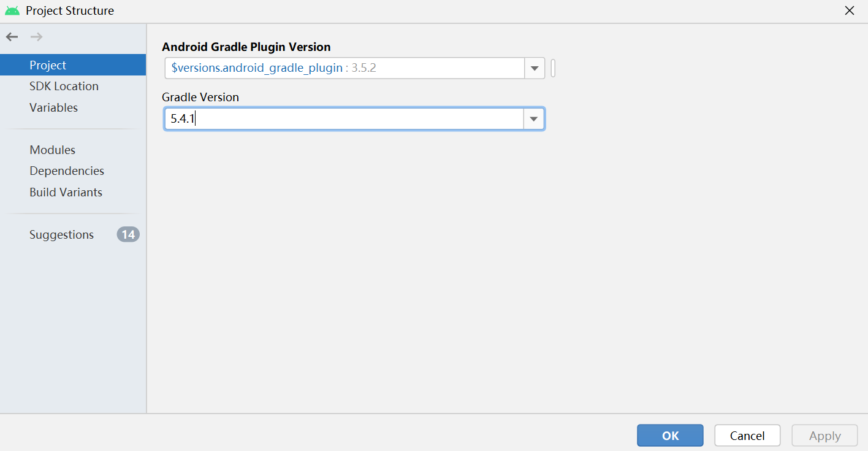Confirm changes with the OK button
Image resolution: width=868 pixels, height=451 pixels.
pos(670,435)
